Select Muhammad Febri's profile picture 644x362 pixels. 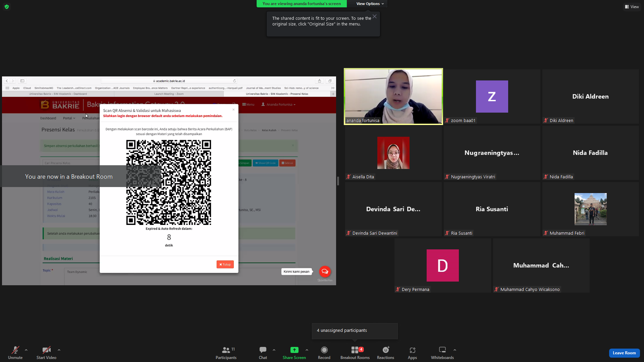click(x=590, y=209)
